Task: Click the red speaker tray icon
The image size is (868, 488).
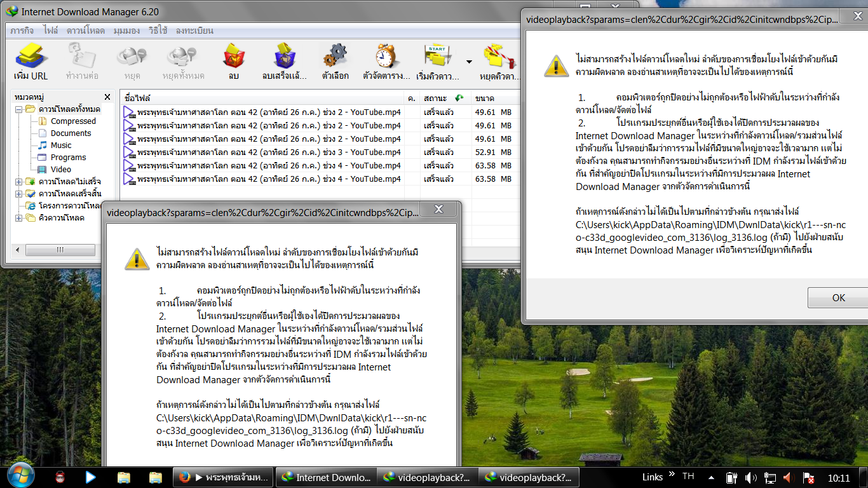Action: tap(789, 477)
